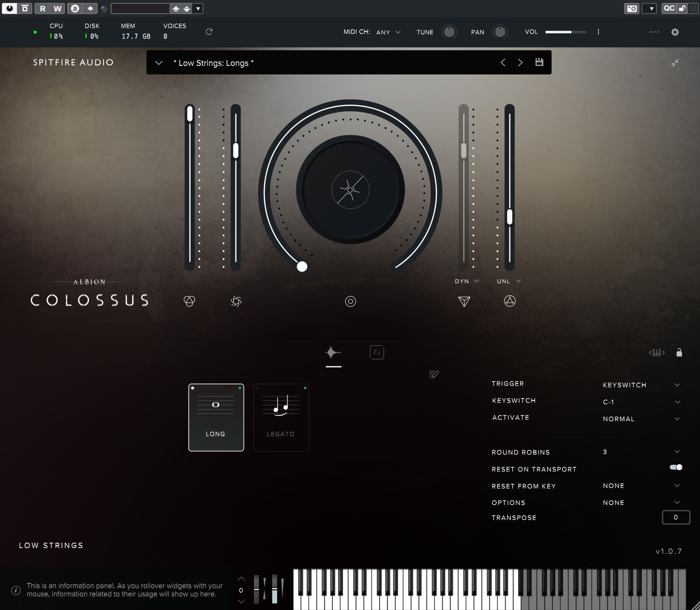This screenshot has width=700, height=610.
Task: Expand the Round Robins dropdown
Action: (x=641, y=452)
